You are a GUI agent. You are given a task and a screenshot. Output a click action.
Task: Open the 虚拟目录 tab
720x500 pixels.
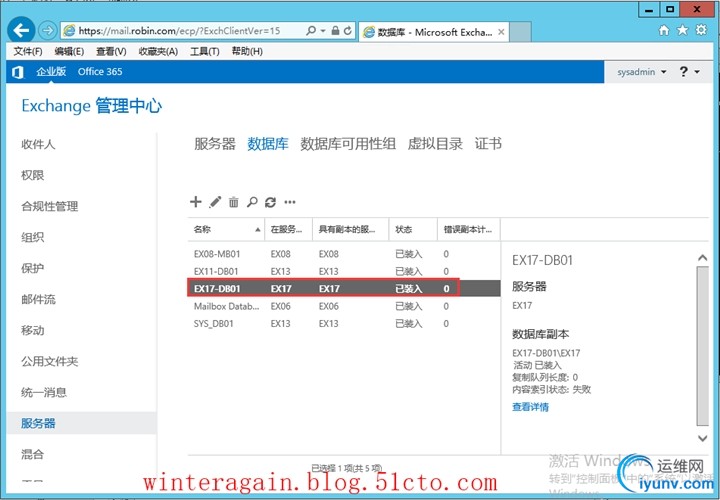(x=435, y=144)
